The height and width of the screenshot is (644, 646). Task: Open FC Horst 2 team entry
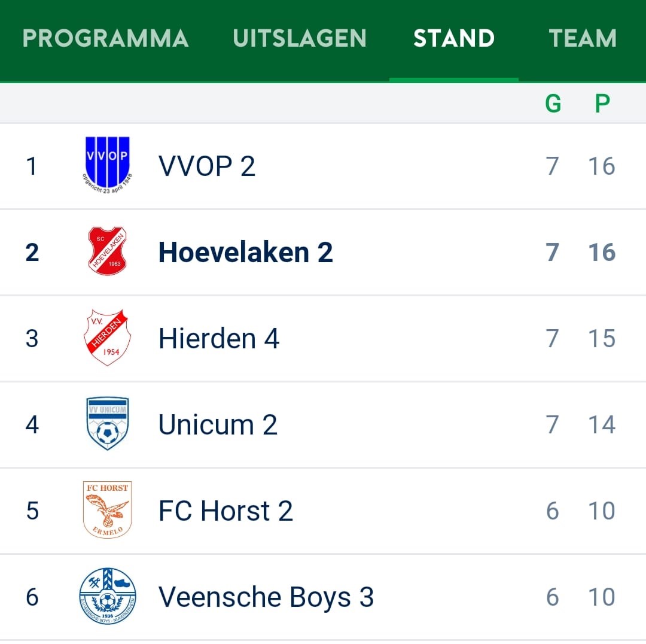[226, 511]
